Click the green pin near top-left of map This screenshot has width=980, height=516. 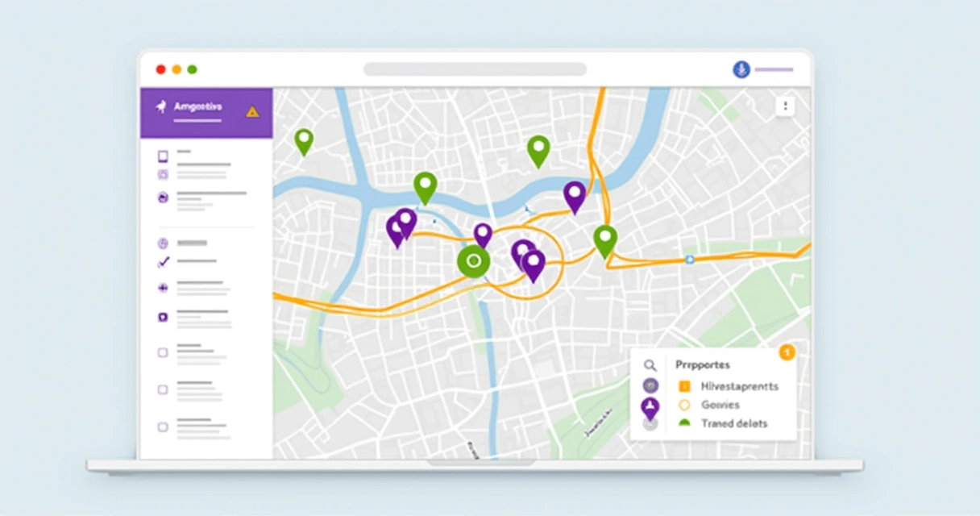click(x=303, y=140)
